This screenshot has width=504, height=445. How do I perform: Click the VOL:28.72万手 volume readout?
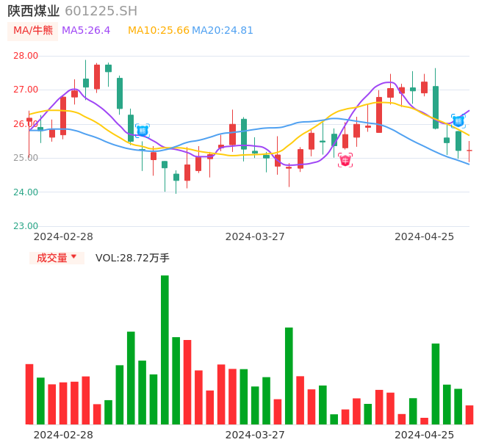(x=132, y=258)
